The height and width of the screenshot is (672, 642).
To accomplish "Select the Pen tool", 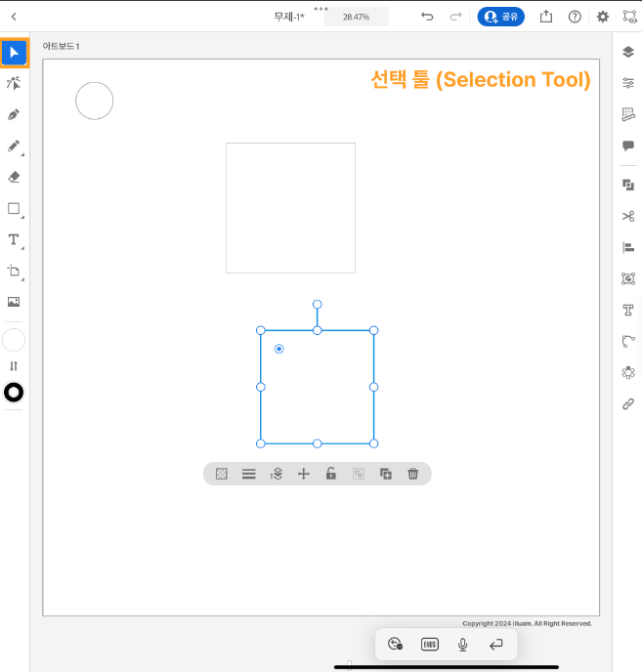I will pyautogui.click(x=14, y=114).
